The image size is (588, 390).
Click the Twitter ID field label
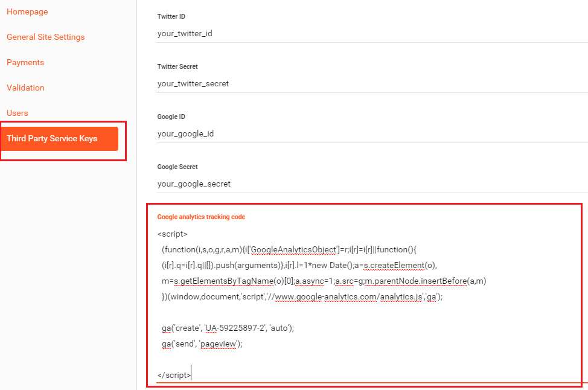coord(171,17)
